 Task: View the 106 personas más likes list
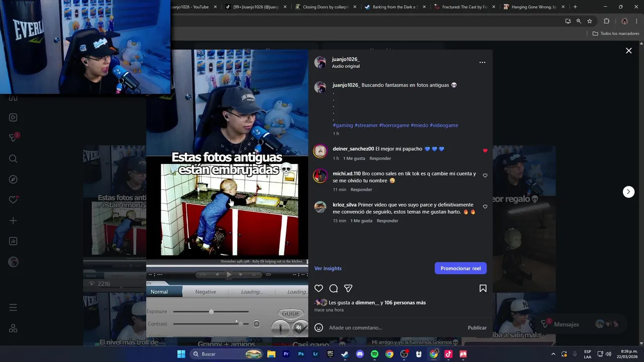405,303
